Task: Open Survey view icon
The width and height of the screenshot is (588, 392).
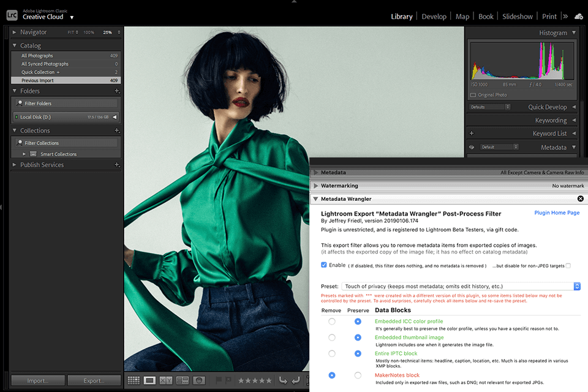Action: [183, 380]
